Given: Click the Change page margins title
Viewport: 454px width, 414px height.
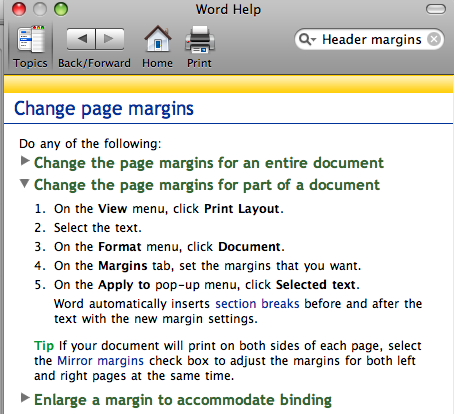Looking at the screenshot, I should pos(104,109).
